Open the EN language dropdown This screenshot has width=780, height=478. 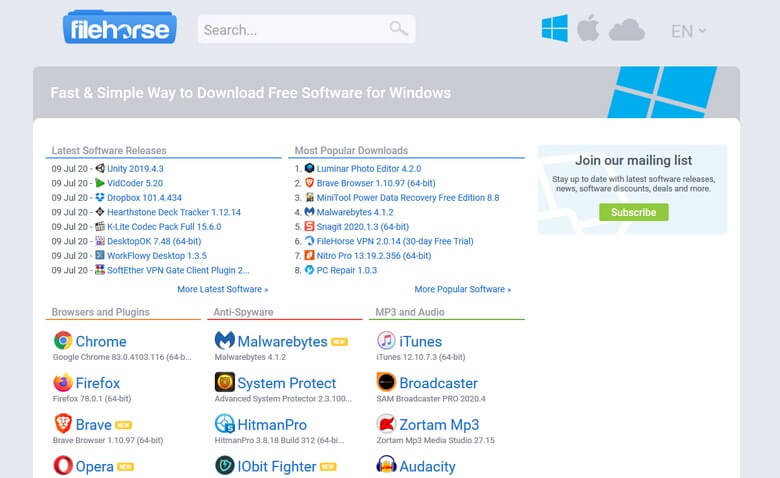[688, 31]
